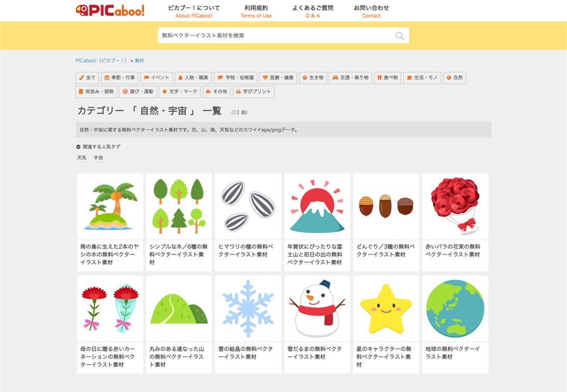Select その他 category button
The image size is (567, 392).
(216, 92)
